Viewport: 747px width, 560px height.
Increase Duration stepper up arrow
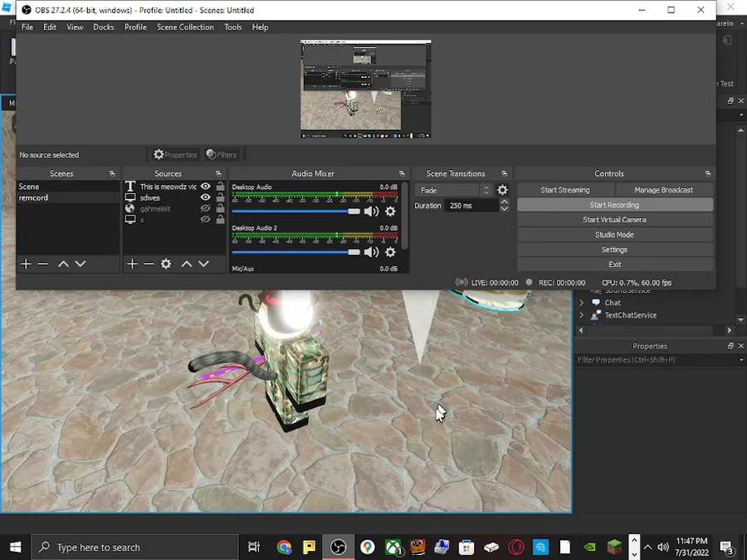pyautogui.click(x=504, y=202)
